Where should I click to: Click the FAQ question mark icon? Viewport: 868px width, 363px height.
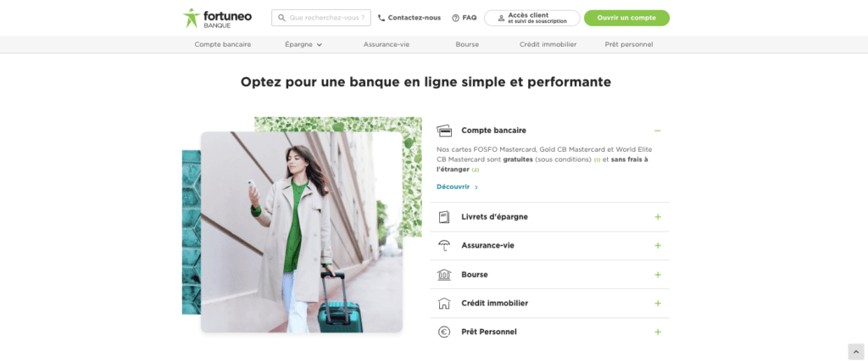455,18
